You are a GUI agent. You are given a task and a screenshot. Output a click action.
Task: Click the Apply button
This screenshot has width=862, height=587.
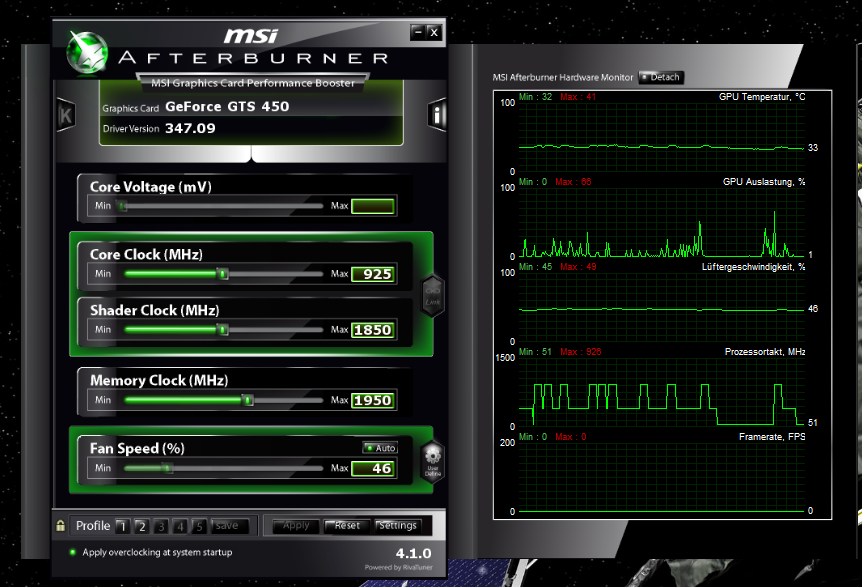[x=296, y=526]
